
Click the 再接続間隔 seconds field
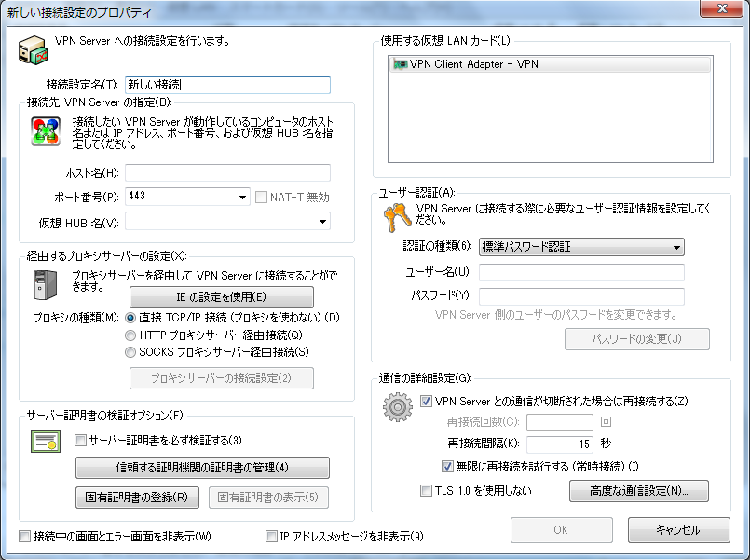[560, 444]
